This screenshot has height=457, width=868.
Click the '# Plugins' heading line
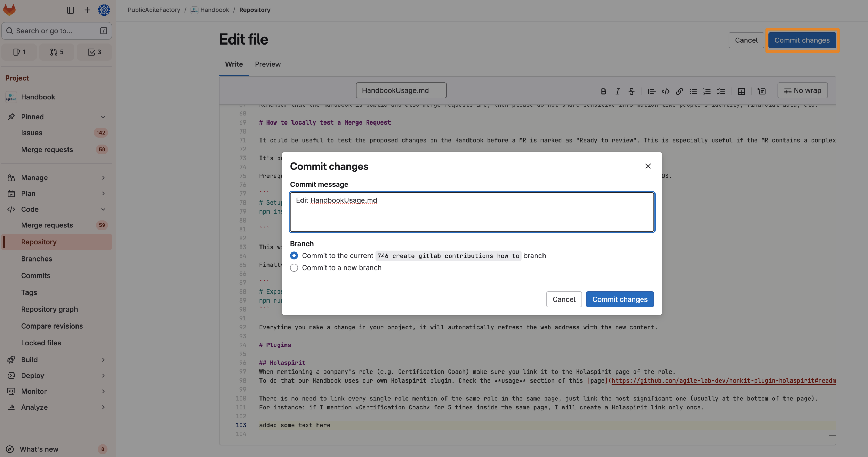[x=275, y=345]
